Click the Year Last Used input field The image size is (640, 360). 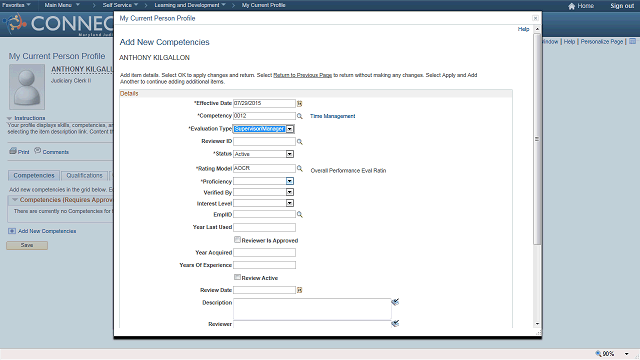click(x=264, y=227)
